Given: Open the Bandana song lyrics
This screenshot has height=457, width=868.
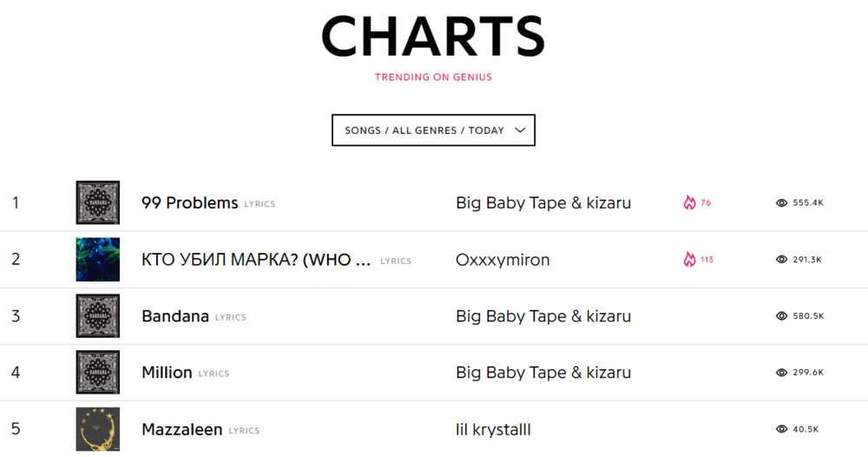Looking at the screenshot, I should [x=175, y=316].
